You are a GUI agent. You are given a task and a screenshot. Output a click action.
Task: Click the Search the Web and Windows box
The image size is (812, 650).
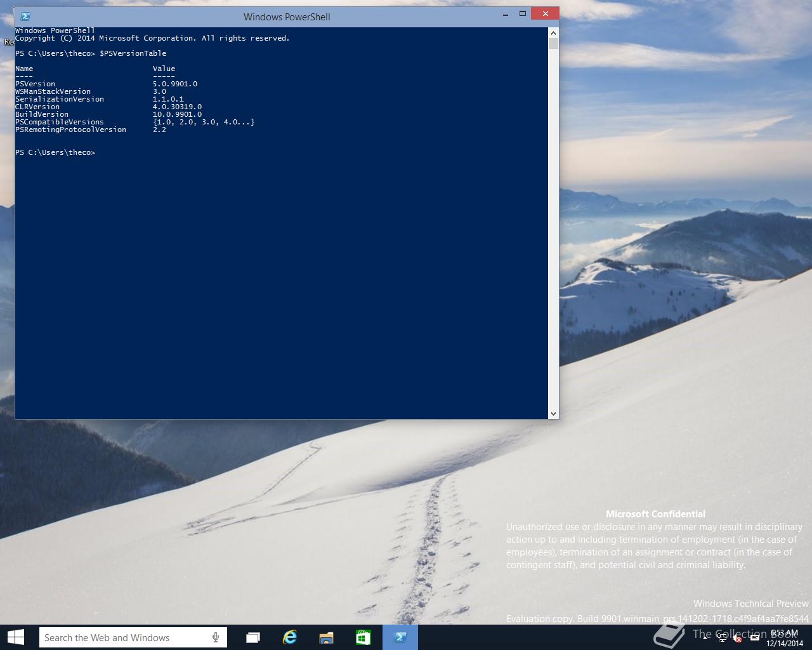(x=133, y=637)
